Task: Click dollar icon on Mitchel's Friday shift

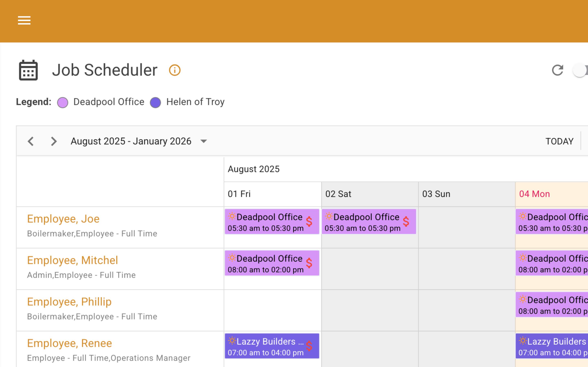Action: click(309, 263)
